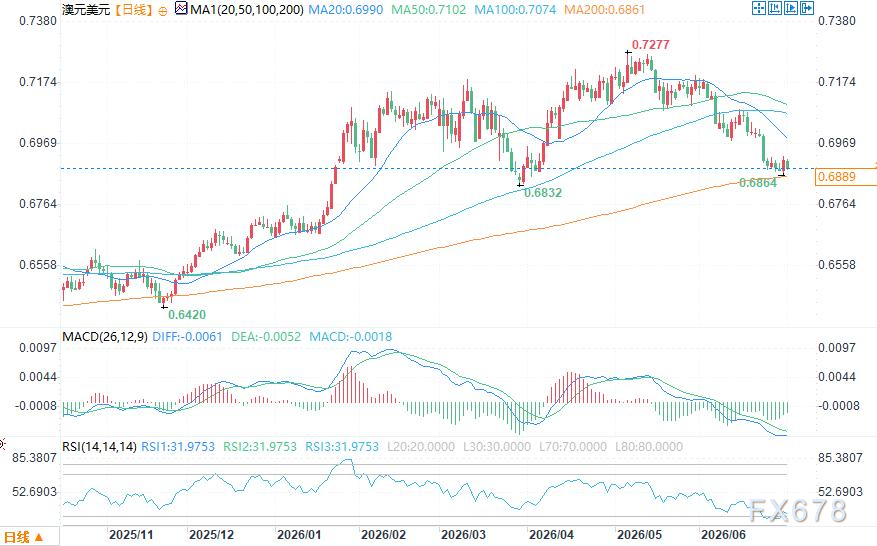Screen dimensions: 877x546
Task: Click the left axis 0.6558 price label
Action: coord(38,265)
